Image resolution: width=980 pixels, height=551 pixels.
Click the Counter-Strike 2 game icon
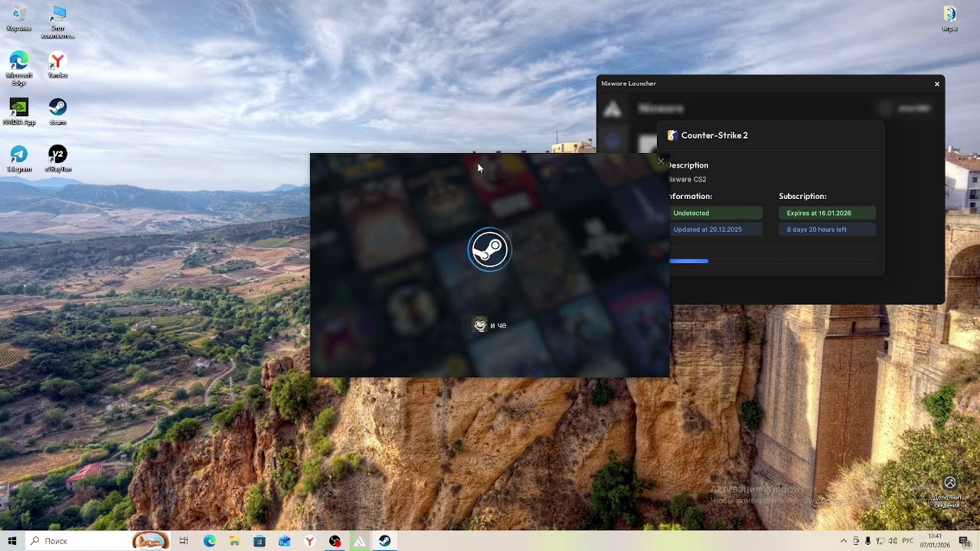[672, 135]
